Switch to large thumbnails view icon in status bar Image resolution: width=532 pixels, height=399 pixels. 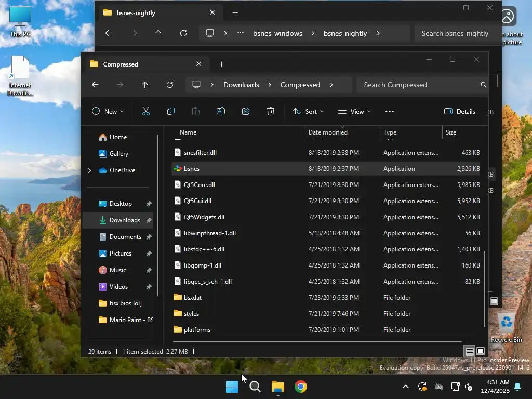481,351
